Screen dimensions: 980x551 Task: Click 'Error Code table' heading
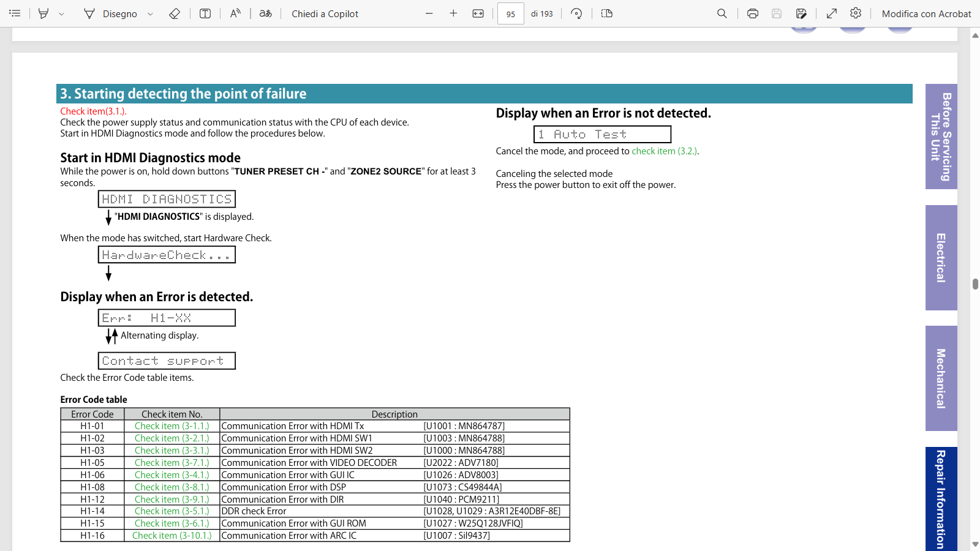pyautogui.click(x=94, y=400)
